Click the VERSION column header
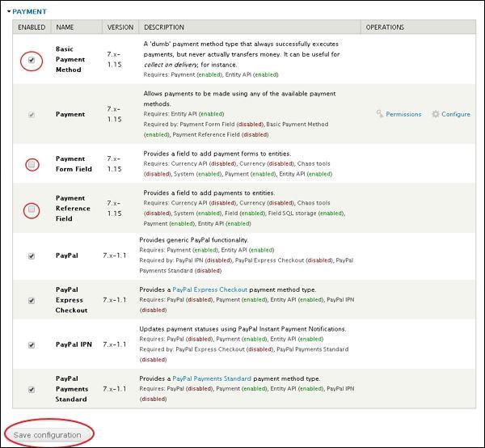Screen dimensions: 485x448 coord(120,27)
